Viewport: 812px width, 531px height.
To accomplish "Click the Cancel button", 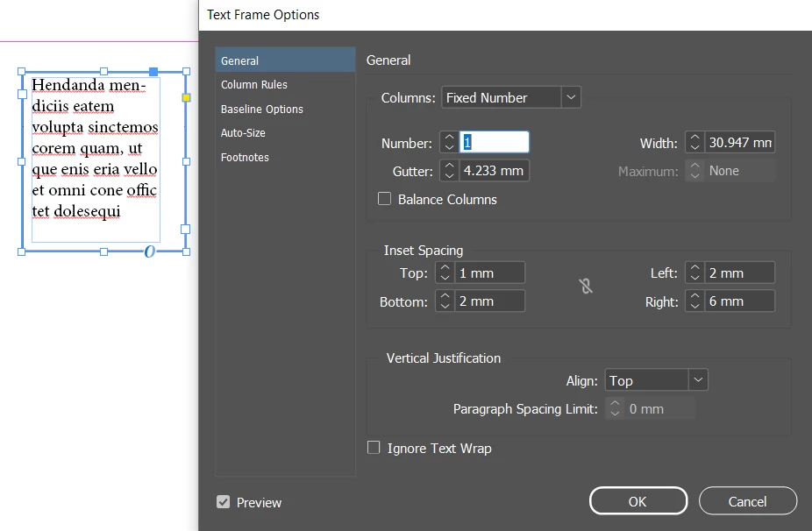I will pyautogui.click(x=747, y=501).
